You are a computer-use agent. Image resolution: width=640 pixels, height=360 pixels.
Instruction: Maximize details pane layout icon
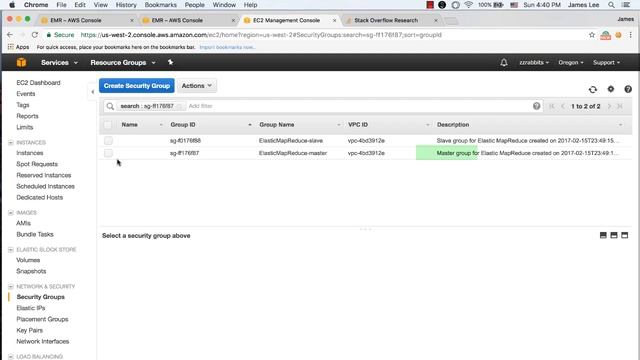point(624,236)
